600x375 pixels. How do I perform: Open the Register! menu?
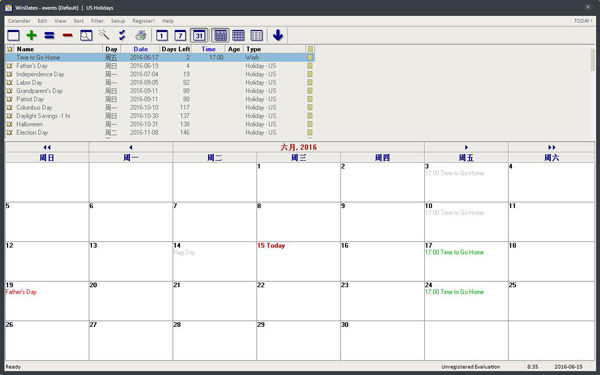pyautogui.click(x=143, y=21)
